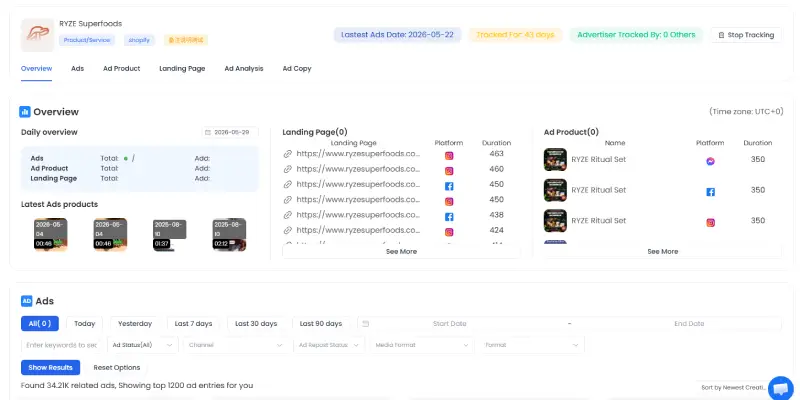Click the Messenger icon of the first RYZE Ritual Set

(x=710, y=161)
